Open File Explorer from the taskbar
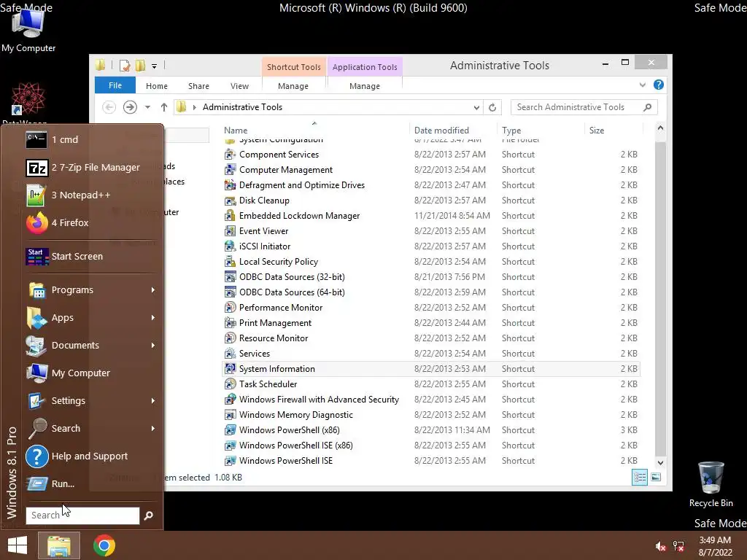747x560 pixels. click(x=58, y=545)
